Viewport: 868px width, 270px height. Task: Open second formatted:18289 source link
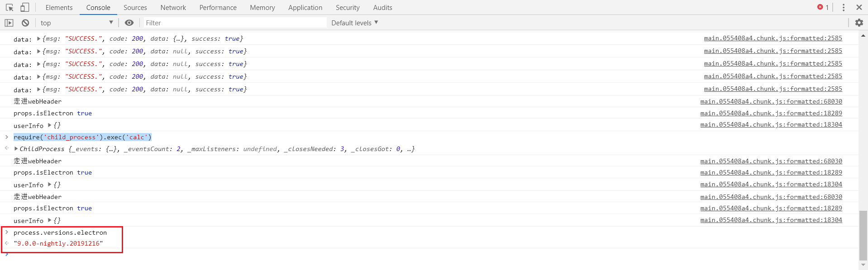click(771, 172)
